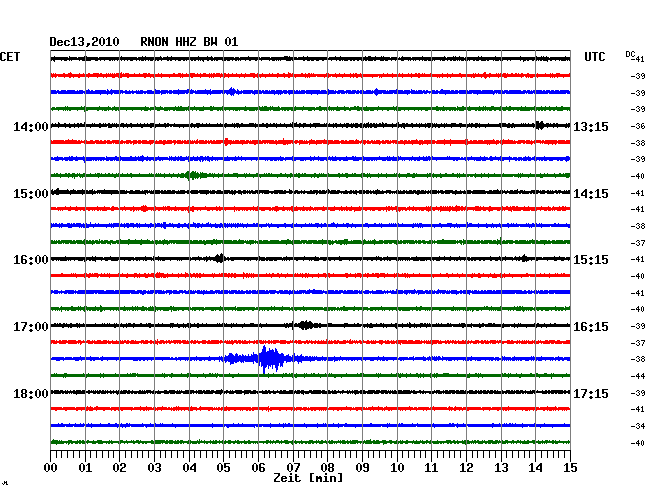Select the CET timezone label
Screen dimensions: 650x494
(10, 57)
